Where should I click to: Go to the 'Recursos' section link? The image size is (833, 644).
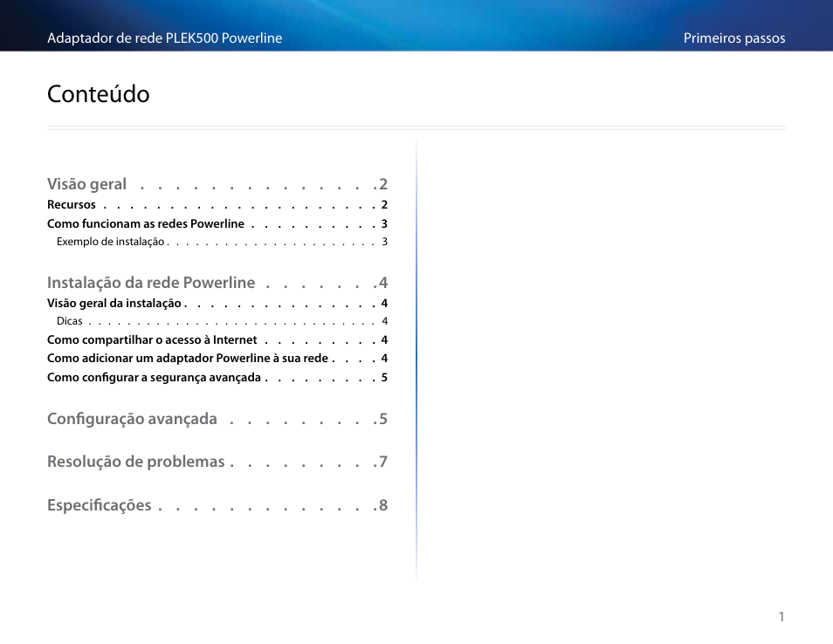click(217, 205)
